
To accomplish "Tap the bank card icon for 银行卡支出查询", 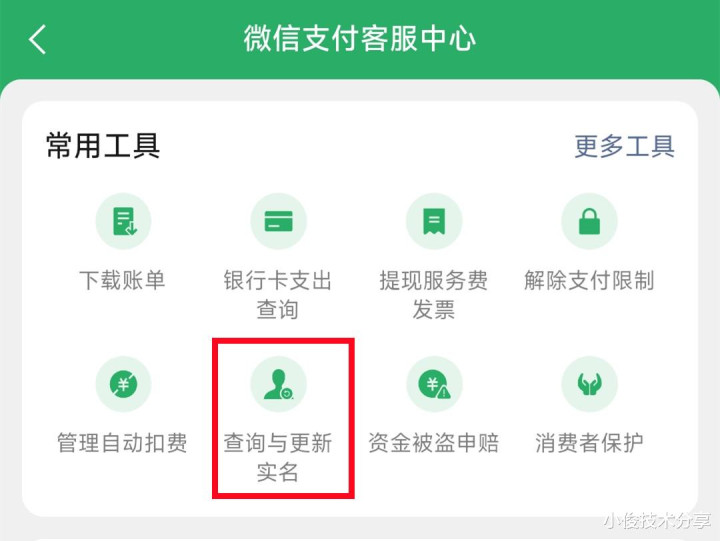I will [x=278, y=221].
